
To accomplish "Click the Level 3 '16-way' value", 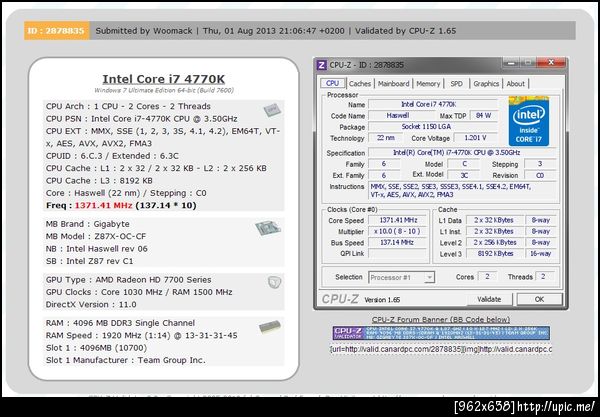I will 541,253.
